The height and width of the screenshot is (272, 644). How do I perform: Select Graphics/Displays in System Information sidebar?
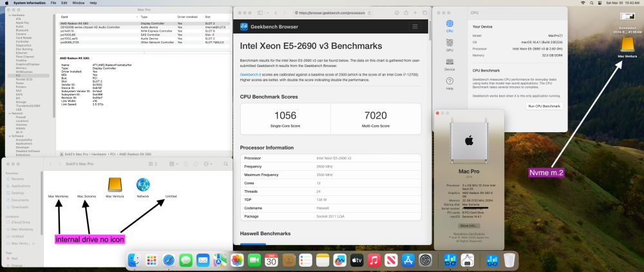[28, 64]
